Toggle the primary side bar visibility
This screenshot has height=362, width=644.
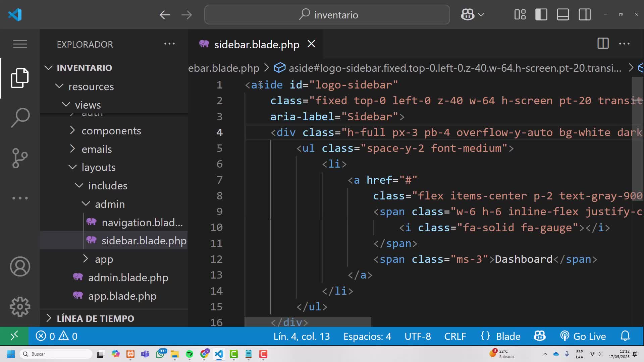(x=541, y=15)
